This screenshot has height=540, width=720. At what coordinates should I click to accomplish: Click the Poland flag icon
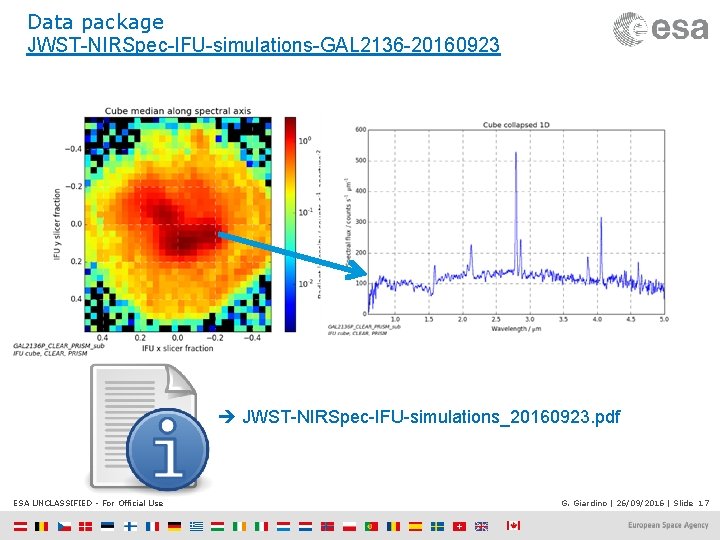tap(349, 526)
